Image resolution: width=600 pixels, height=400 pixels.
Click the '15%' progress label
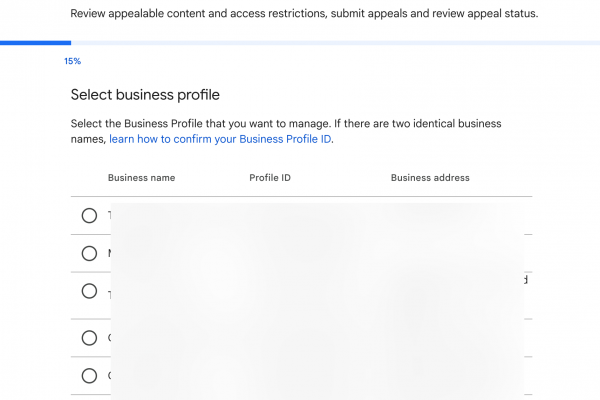point(72,61)
